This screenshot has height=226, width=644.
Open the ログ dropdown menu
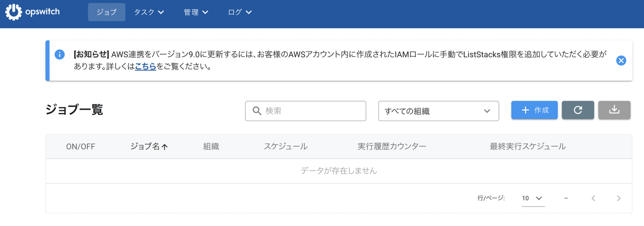click(239, 12)
